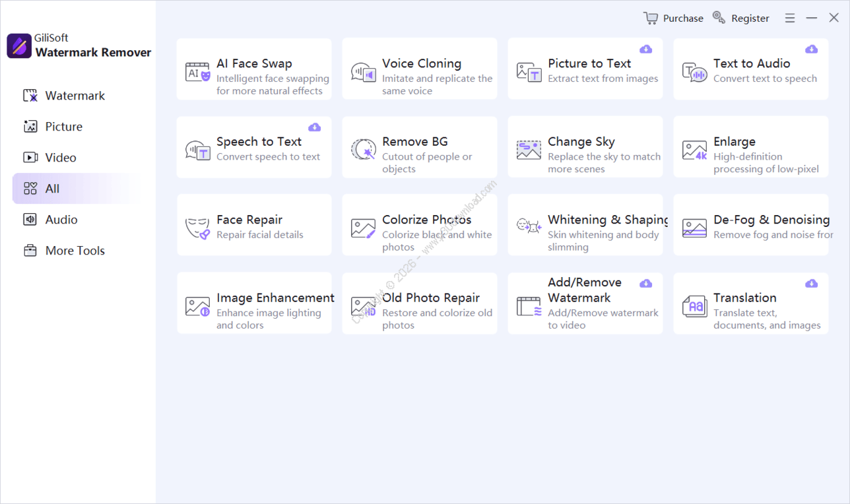
Task: Click the Whitening & Shaping icon
Action: pos(529,226)
